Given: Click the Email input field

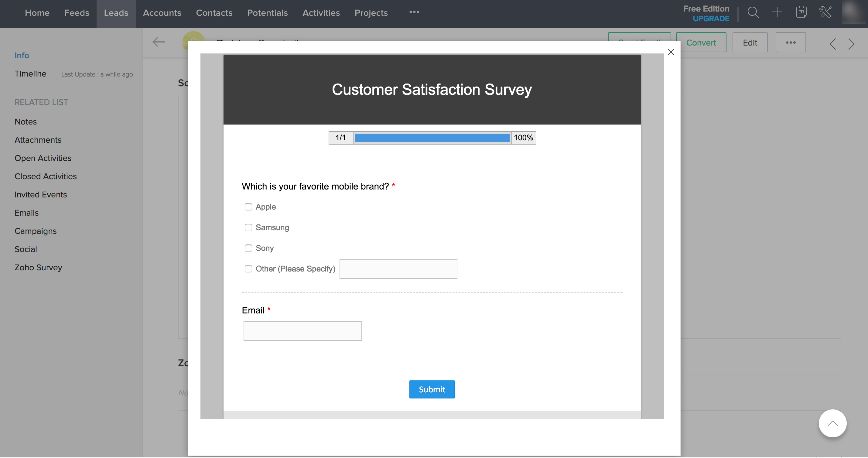Looking at the screenshot, I should (302, 331).
